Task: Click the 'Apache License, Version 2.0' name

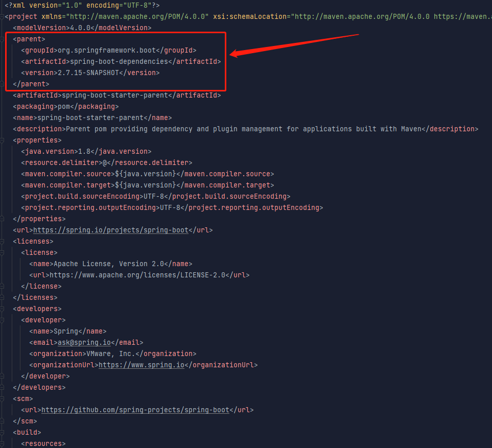Action: tap(108, 264)
